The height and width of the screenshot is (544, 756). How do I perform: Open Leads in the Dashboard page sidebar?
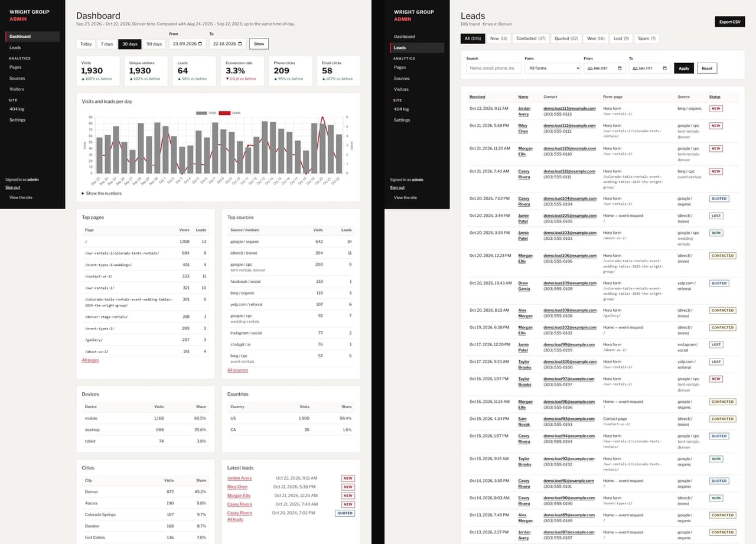pyautogui.click(x=32, y=47)
